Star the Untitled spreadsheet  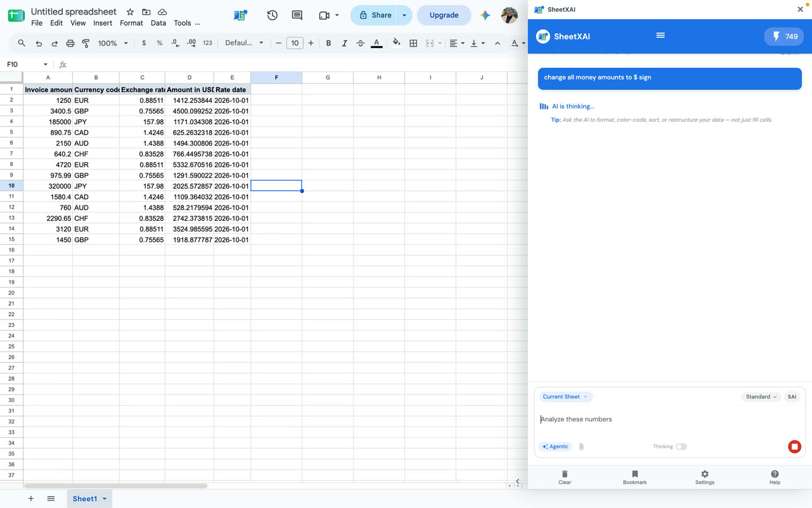(x=130, y=12)
